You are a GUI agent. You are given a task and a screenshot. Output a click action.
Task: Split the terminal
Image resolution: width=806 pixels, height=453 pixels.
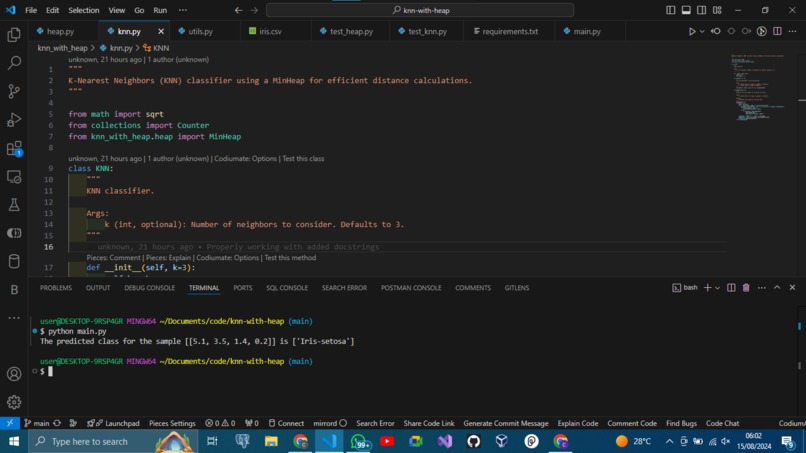[731, 288]
